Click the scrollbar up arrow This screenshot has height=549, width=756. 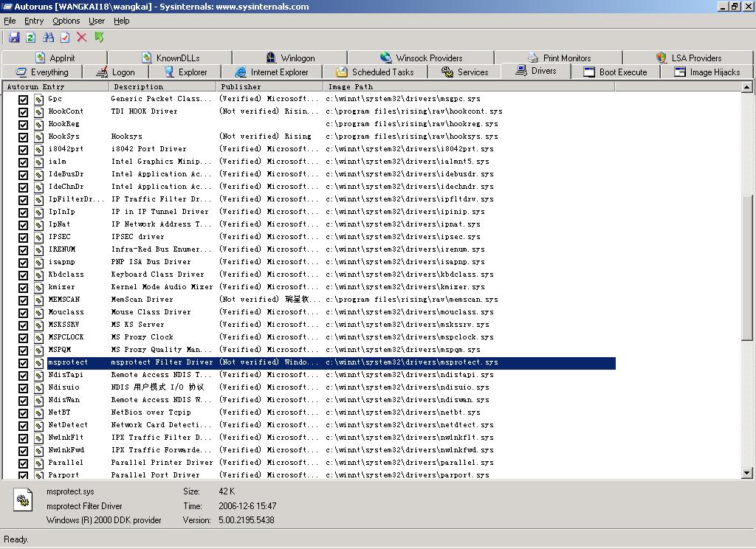746,87
